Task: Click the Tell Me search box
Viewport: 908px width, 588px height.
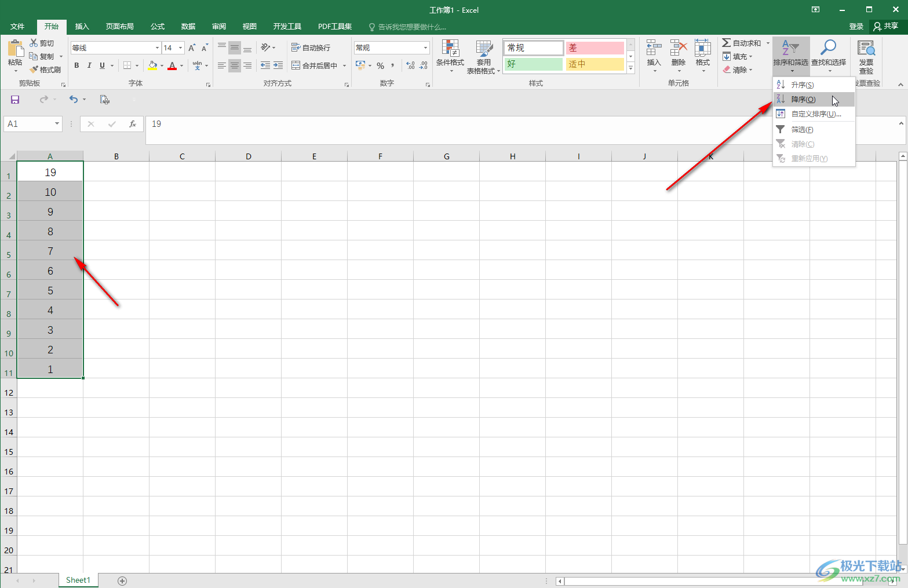Action: [x=408, y=27]
